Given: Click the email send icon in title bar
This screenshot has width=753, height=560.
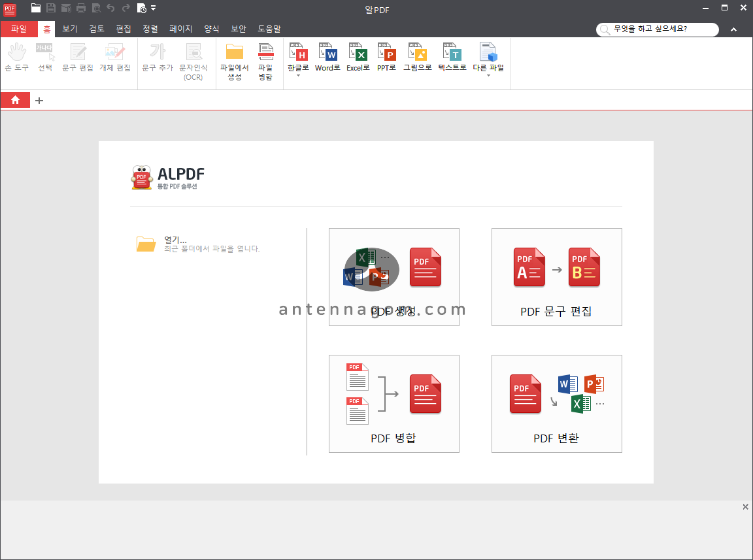Looking at the screenshot, I should 66,8.
